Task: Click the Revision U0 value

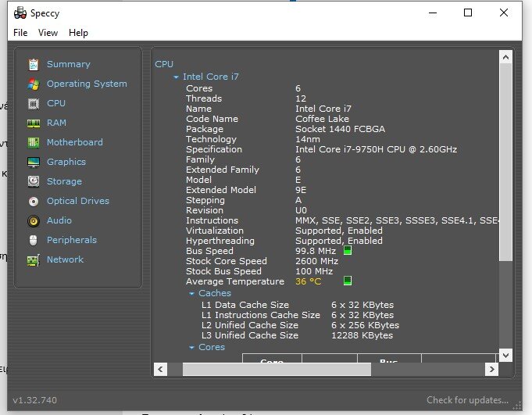Action: click(x=301, y=210)
